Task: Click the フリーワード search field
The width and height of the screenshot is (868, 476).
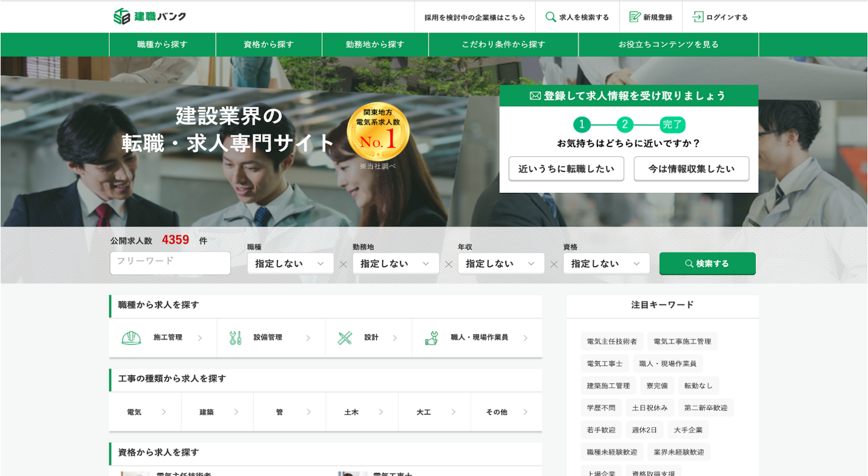Action: [x=170, y=263]
